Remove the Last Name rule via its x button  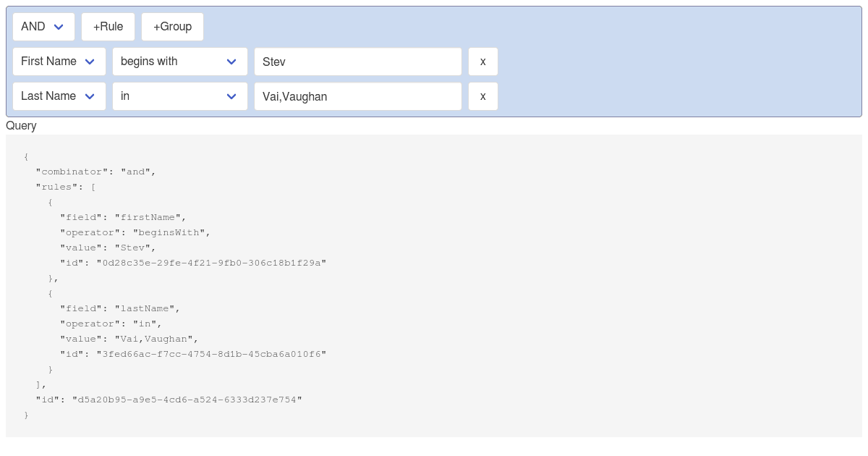tap(482, 96)
